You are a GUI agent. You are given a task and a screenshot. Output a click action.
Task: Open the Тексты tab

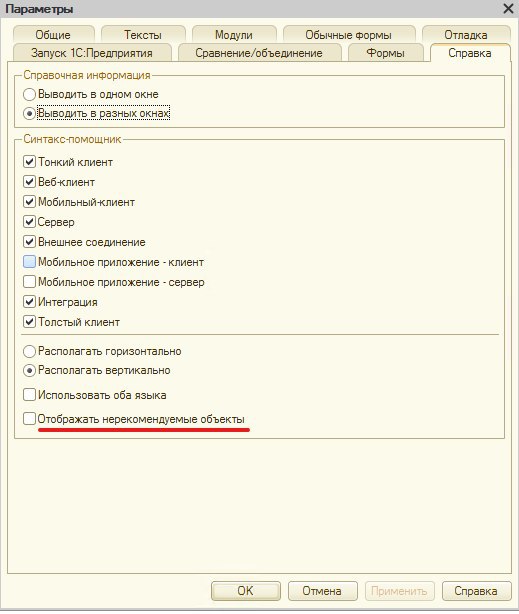[x=143, y=35]
